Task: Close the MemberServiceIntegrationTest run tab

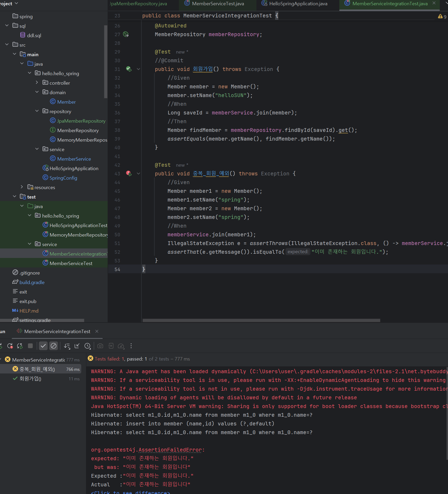Action: [x=97, y=331]
